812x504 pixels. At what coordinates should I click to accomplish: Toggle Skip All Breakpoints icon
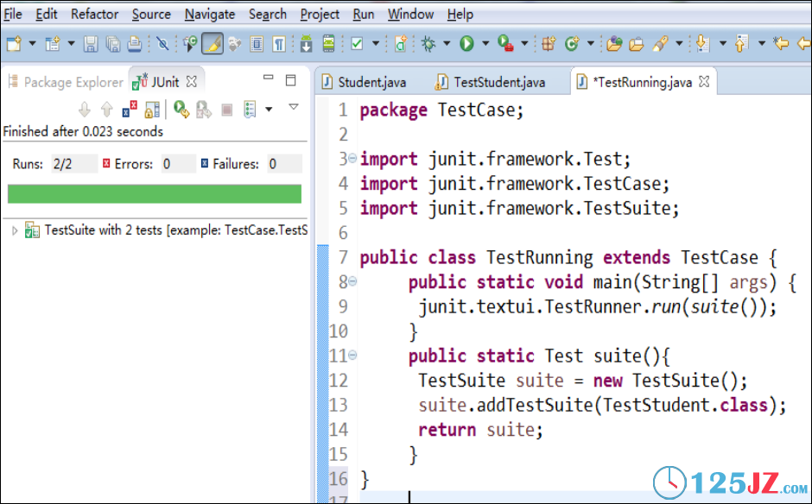click(162, 43)
